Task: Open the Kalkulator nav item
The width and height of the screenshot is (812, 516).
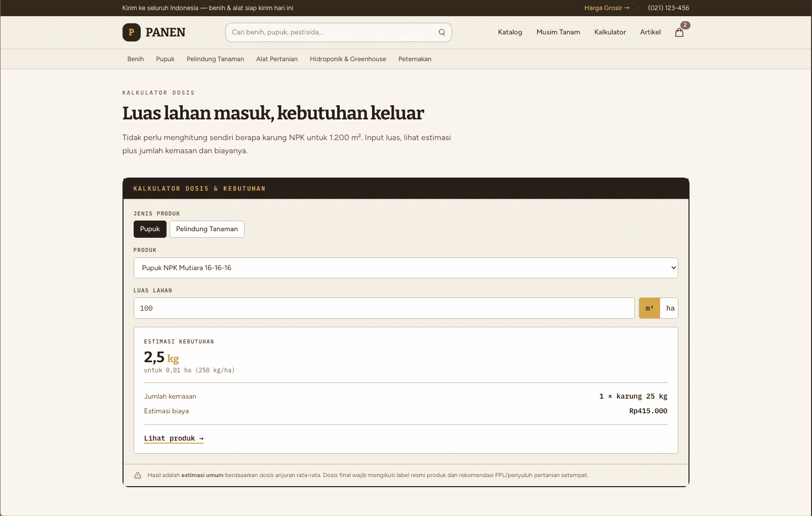Action: pos(610,32)
